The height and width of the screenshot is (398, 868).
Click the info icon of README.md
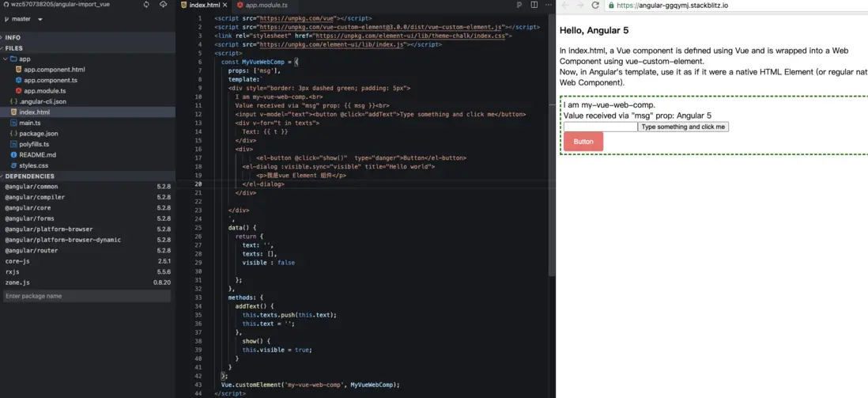[x=14, y=154]
